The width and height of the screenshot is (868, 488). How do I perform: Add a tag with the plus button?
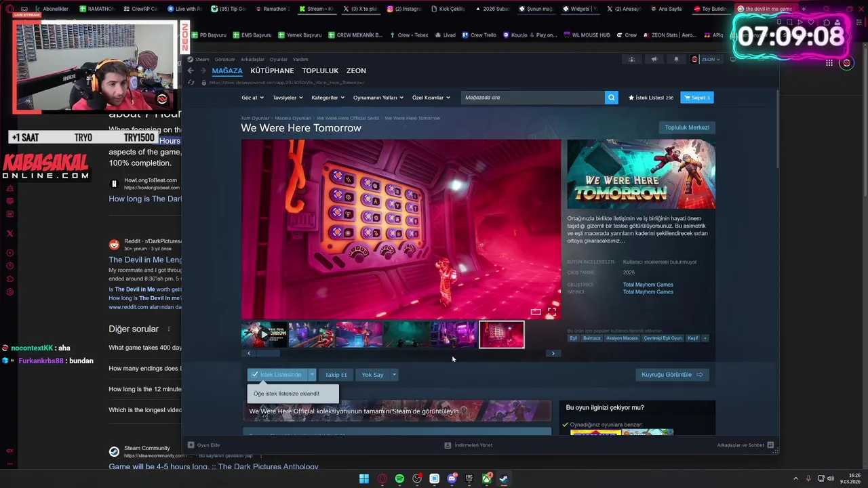pos(705,338)
